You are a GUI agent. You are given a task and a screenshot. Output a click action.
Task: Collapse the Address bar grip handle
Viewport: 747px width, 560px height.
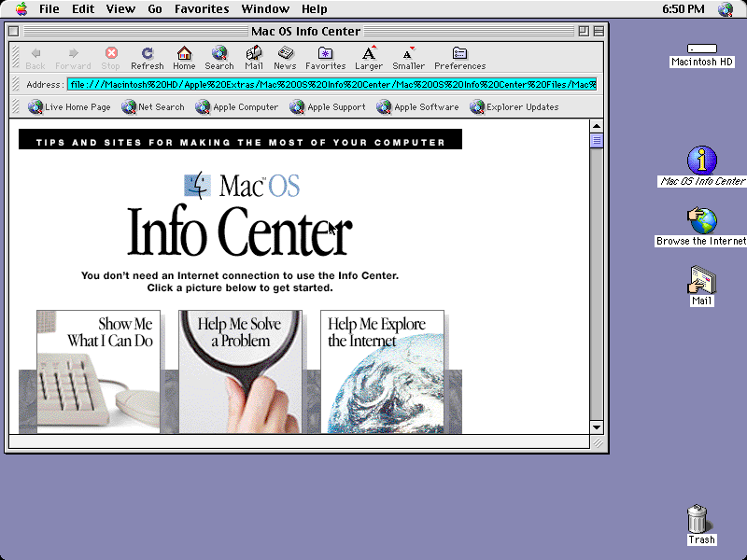pyautogui.click(x=16, y=85)
